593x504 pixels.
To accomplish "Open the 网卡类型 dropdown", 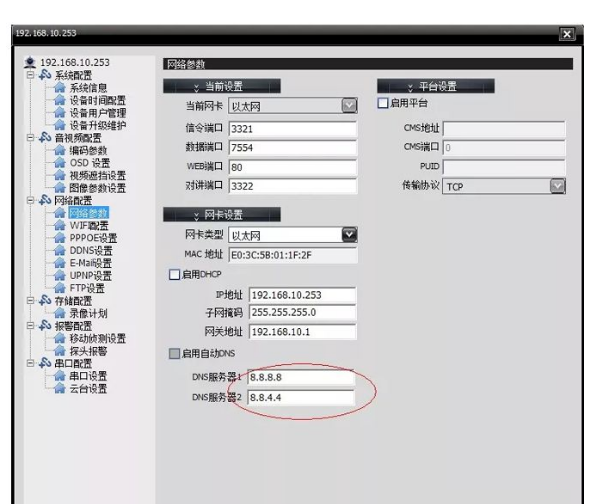I will pos(349,235).
